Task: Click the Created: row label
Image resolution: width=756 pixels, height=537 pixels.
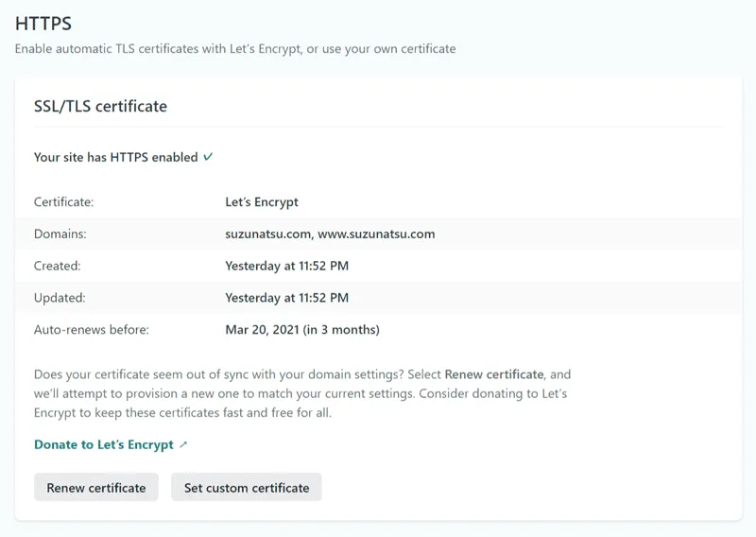Action: pos(58,266)
